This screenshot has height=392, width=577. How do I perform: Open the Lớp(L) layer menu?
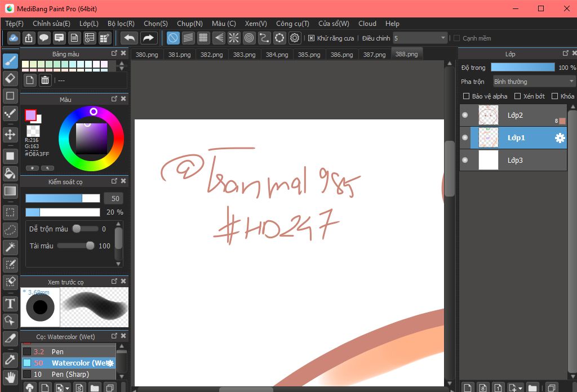pyautogui.click(x=89, y=24)
